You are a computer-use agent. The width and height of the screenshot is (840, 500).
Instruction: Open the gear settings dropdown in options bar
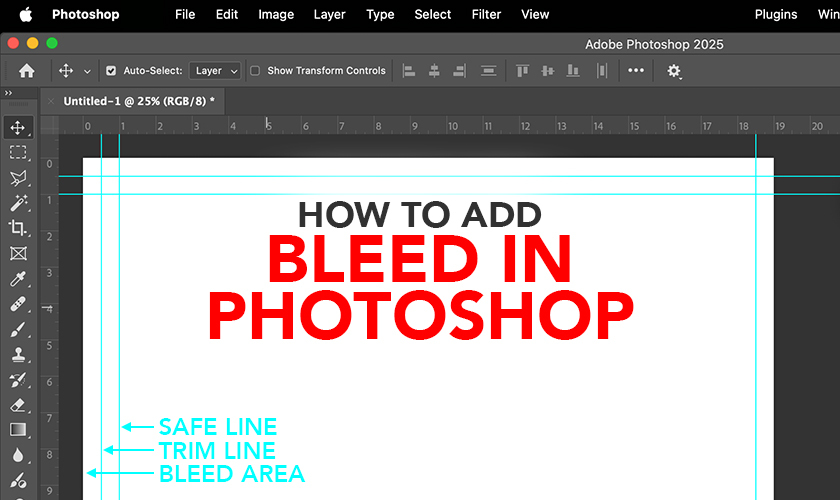pyautogui.click(x=674, y=71)
